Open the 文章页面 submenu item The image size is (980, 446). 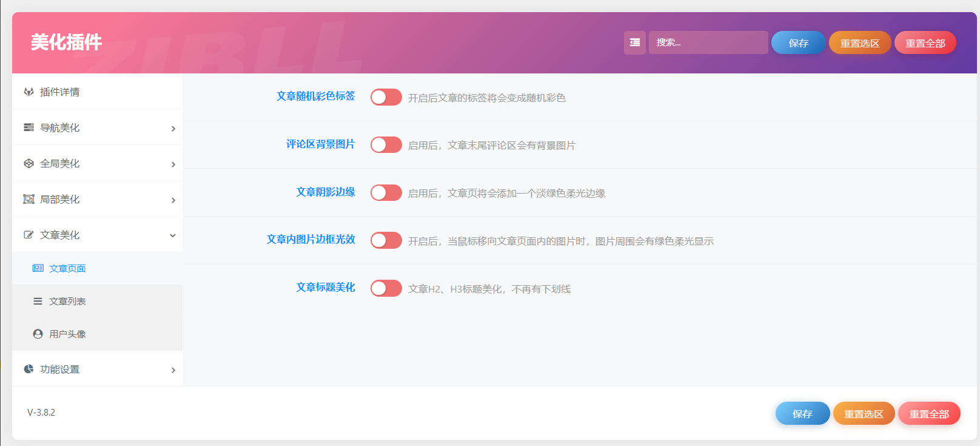(67, 268)
